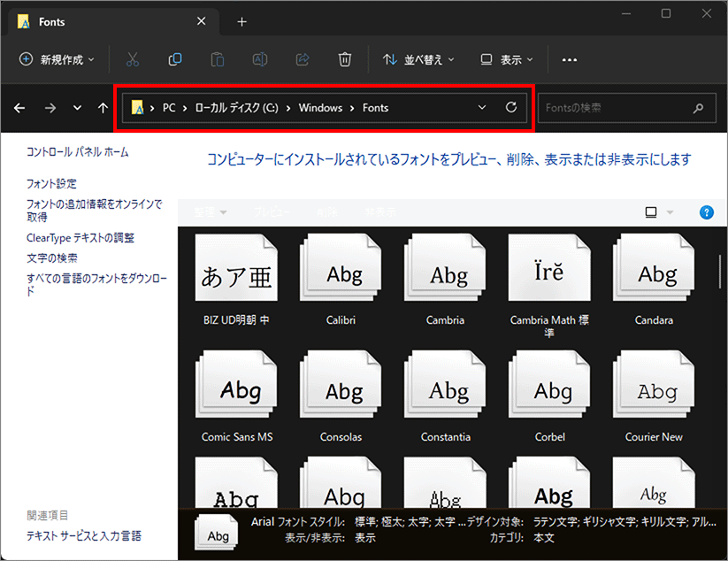728x561 pixels.
Task: Open コントロール パネル ホーム link
Action: (78, 152)
